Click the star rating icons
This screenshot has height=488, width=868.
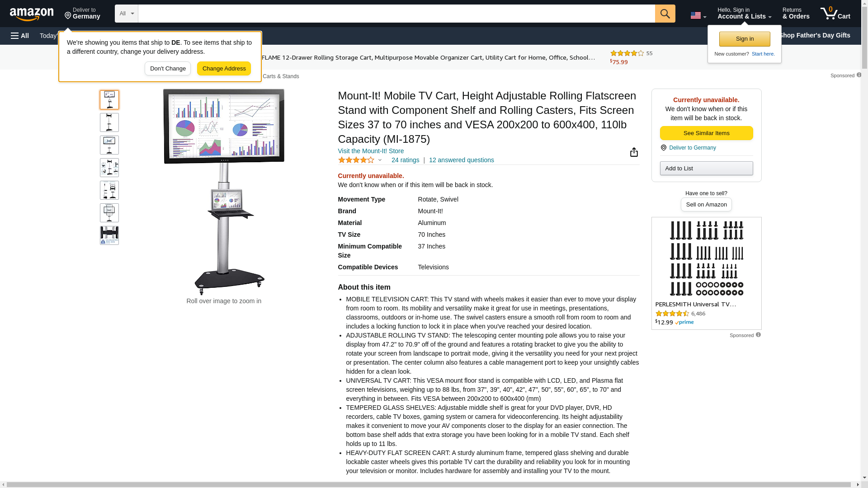coord(356,160)
